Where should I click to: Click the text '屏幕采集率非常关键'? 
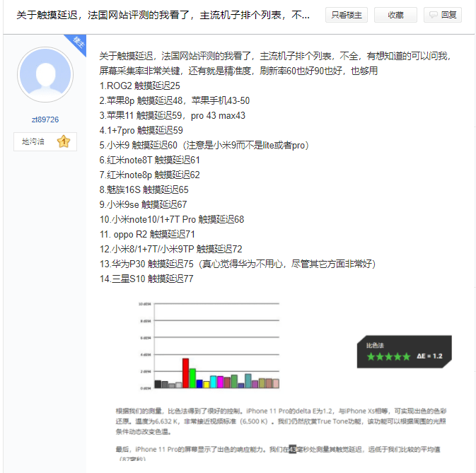139,71
